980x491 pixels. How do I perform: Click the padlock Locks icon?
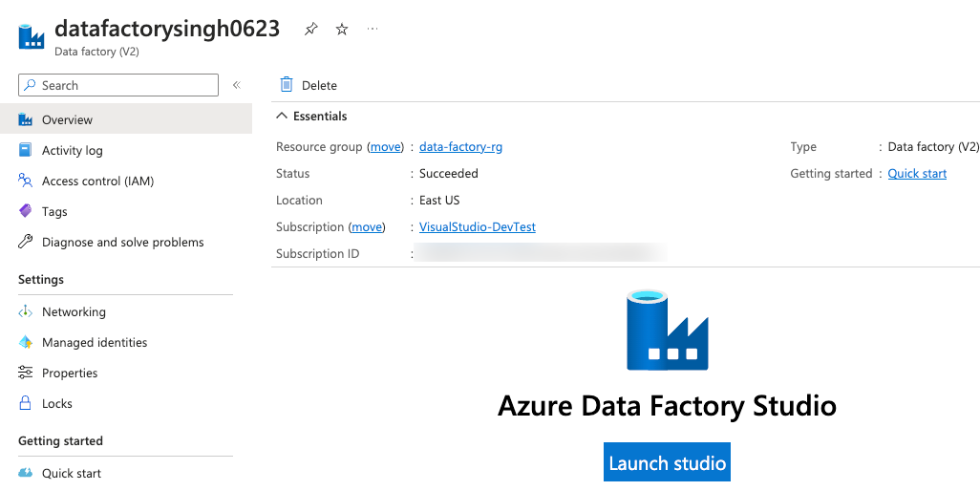[25, 403]
